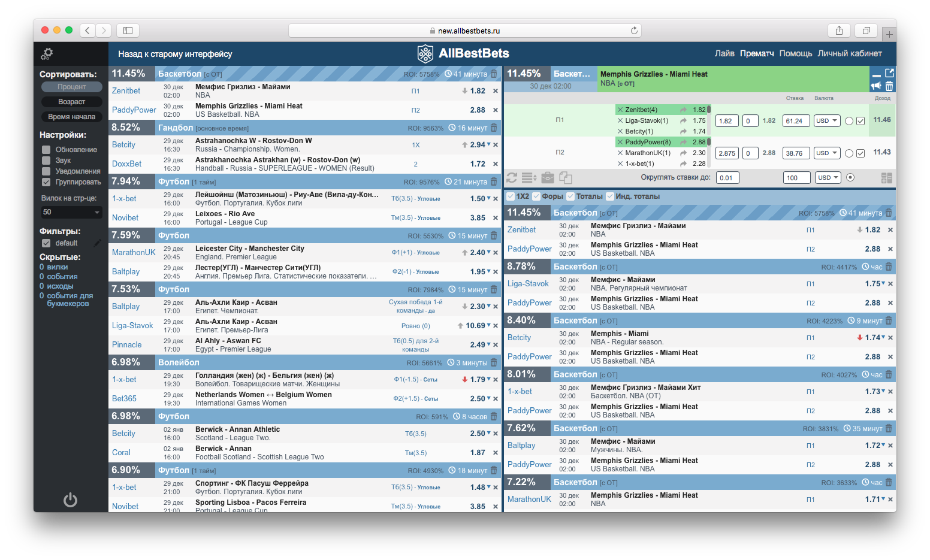
Task: Enable the Звук checkbox
Action: pos(46,161)
